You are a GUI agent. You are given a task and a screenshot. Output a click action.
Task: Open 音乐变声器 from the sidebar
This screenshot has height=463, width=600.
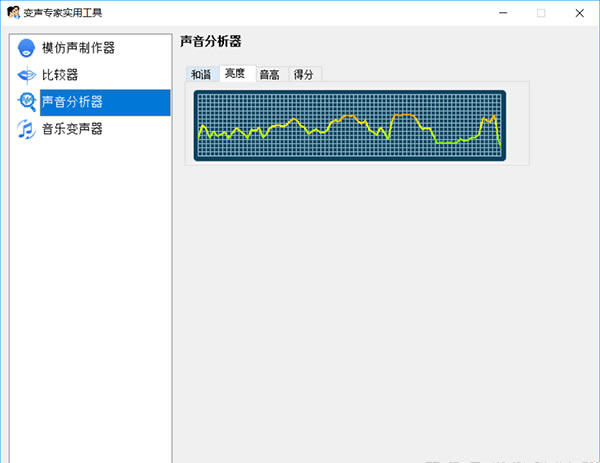click(72, 129)
